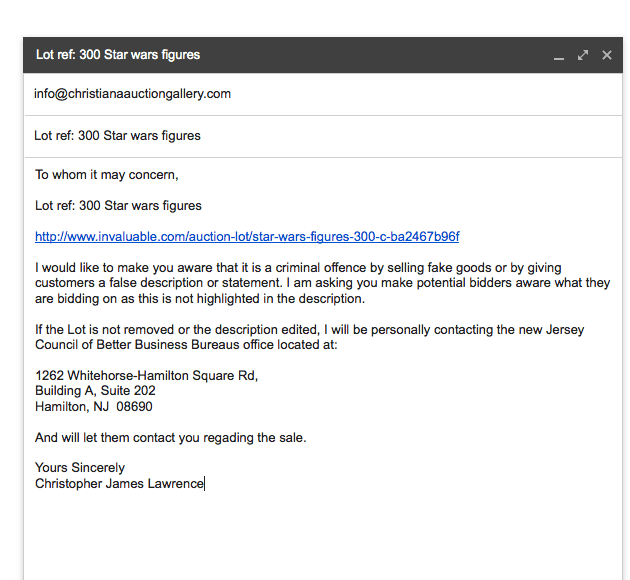Click the line 'Hamilton, NJ 08690'
This screenshot has width=630, height=580.
pos(94,406)
